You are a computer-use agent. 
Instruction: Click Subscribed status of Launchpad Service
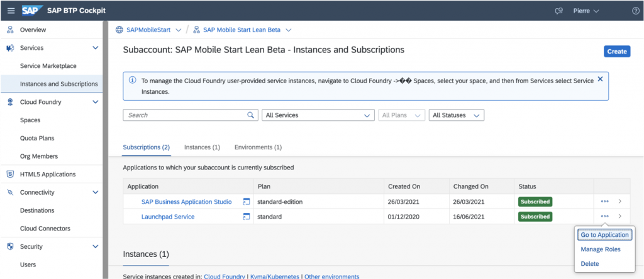pyautogui.click(x=535, y=217)
